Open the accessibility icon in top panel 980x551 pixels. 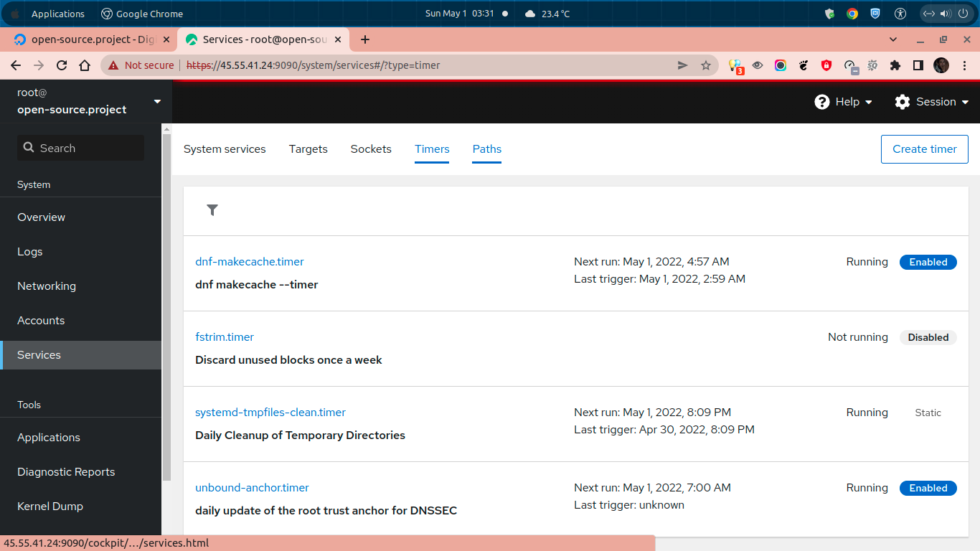900,14
